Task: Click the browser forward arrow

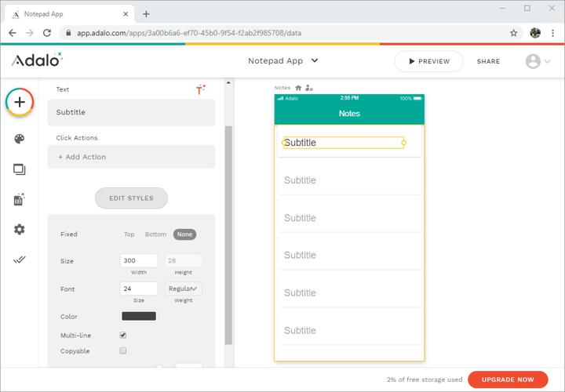Action: click(x=30, y=33)
